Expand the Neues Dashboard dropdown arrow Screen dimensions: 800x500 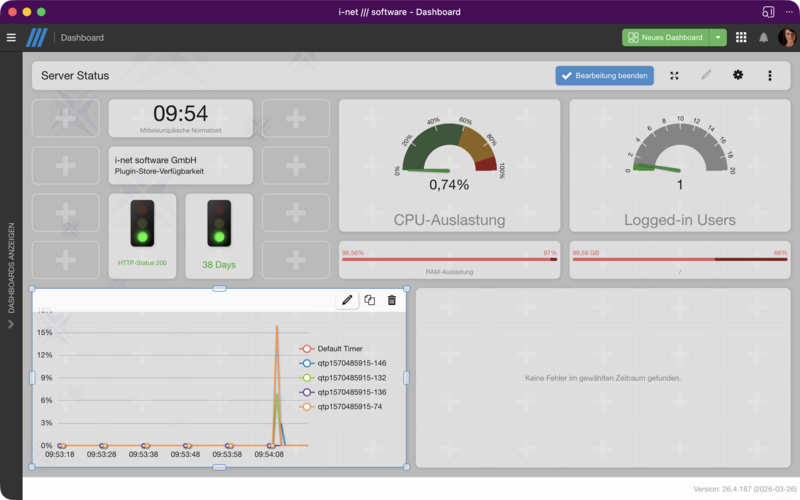click(x=718, y=38)
